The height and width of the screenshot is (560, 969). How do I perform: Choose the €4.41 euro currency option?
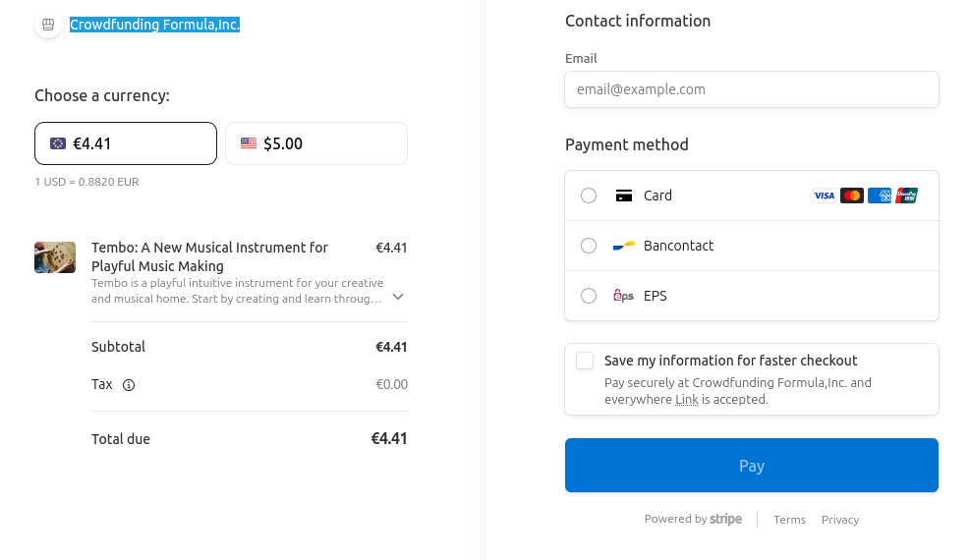coord(126,143)
